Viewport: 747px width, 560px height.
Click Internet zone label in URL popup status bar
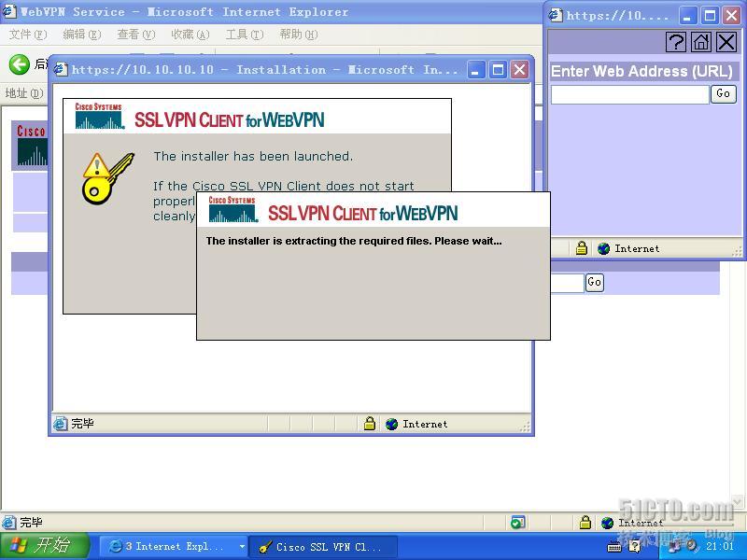[637, 248]
